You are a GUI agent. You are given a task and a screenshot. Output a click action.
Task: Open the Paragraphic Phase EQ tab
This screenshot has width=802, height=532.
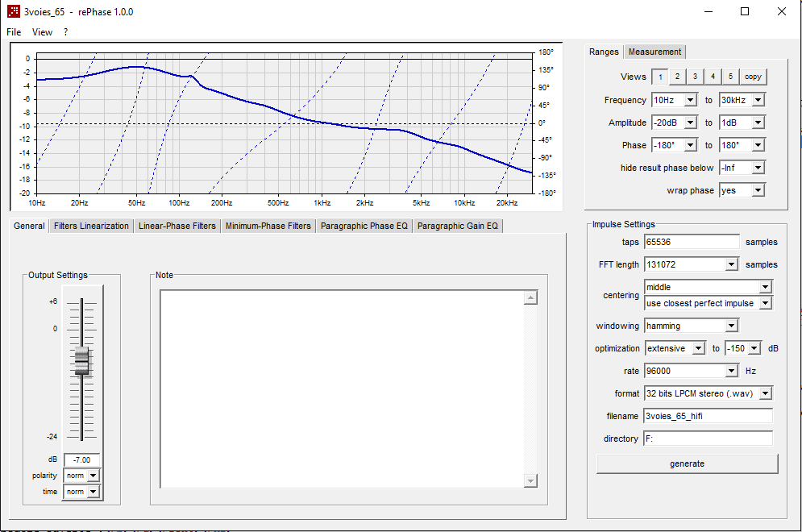(364, 226)
